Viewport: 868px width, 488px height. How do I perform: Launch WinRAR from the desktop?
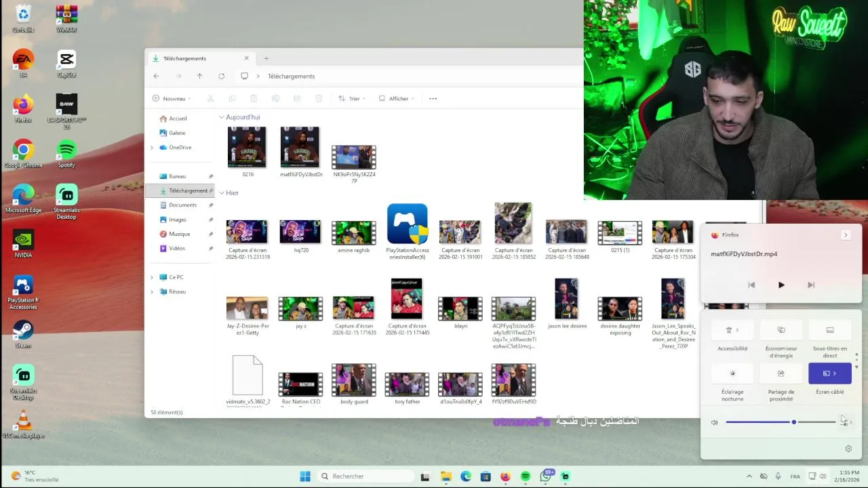point(66,18)
